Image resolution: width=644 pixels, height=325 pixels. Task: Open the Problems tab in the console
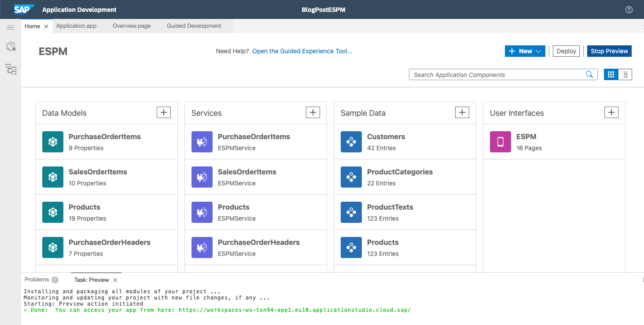coord(37,279)
